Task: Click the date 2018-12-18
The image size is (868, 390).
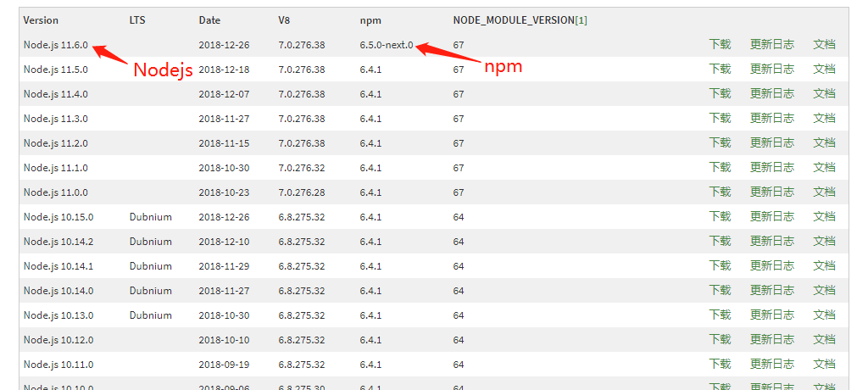Action: 224,70
